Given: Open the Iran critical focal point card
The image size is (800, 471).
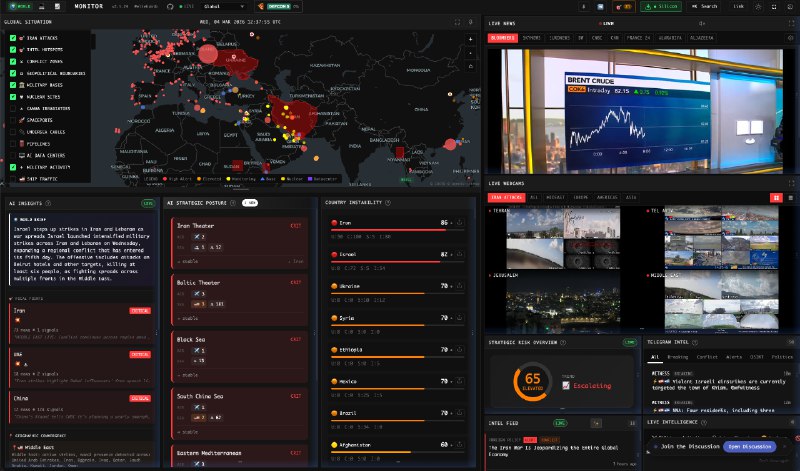Looking at the screenshot, I should click(82, 324).
